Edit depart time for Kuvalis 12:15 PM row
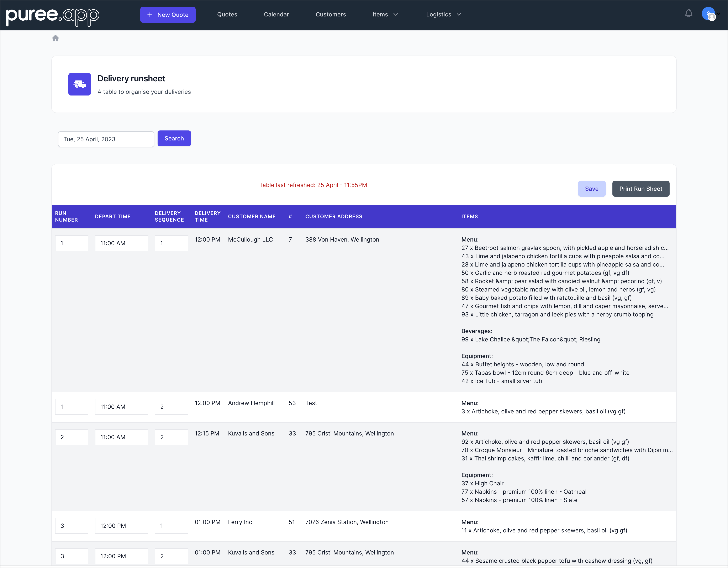 pos(121,437)
